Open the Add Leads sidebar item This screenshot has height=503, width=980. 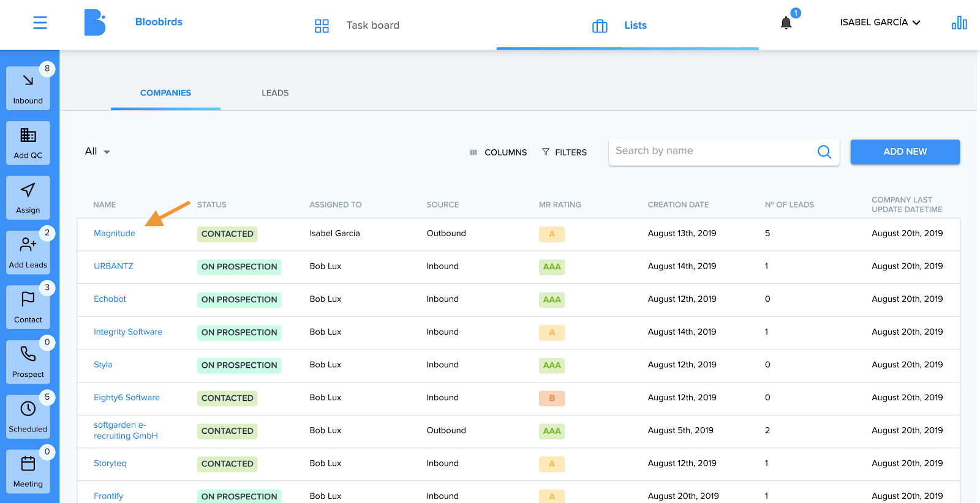pyautogui.click(x=28, y=252)
